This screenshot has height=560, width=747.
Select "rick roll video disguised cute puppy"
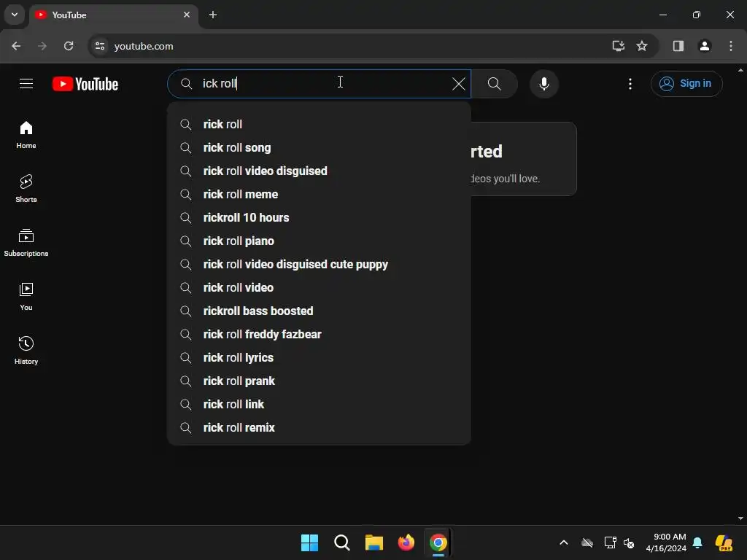319,264
